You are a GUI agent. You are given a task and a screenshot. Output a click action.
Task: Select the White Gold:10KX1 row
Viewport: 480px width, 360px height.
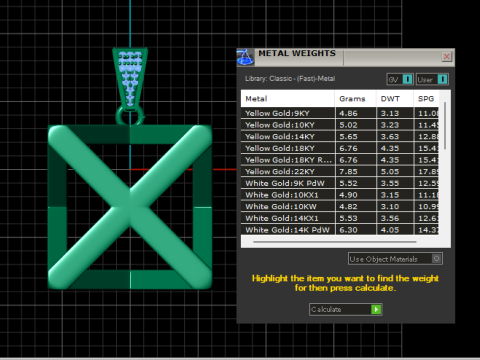point(340,195)
